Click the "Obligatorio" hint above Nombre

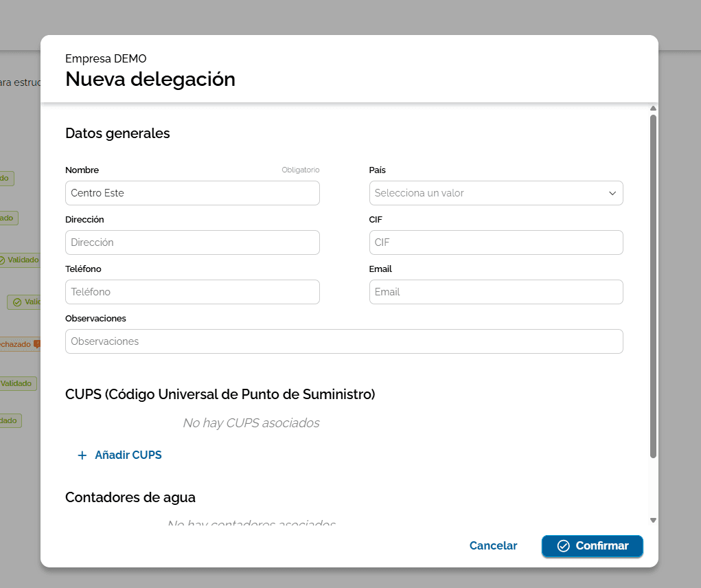[301, 170]
